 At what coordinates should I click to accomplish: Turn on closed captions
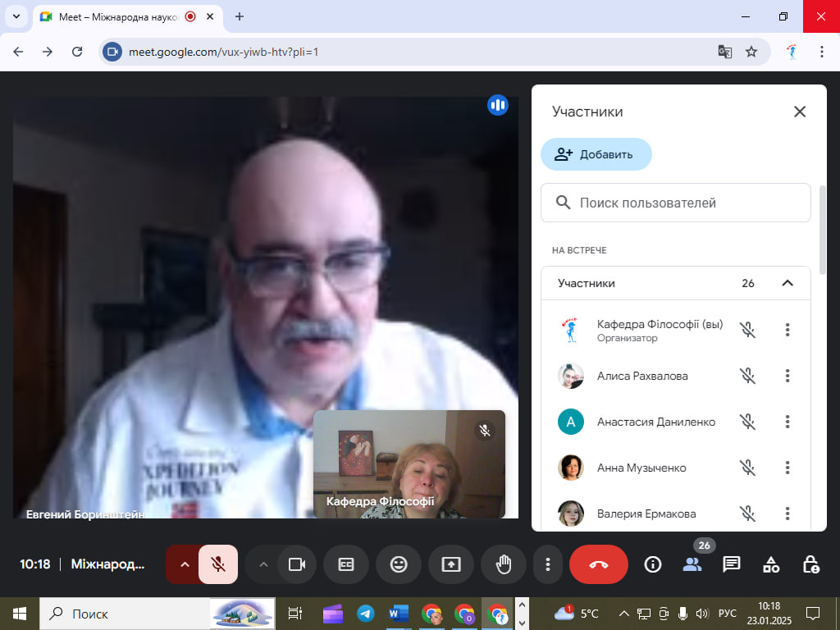pos(346,564)
